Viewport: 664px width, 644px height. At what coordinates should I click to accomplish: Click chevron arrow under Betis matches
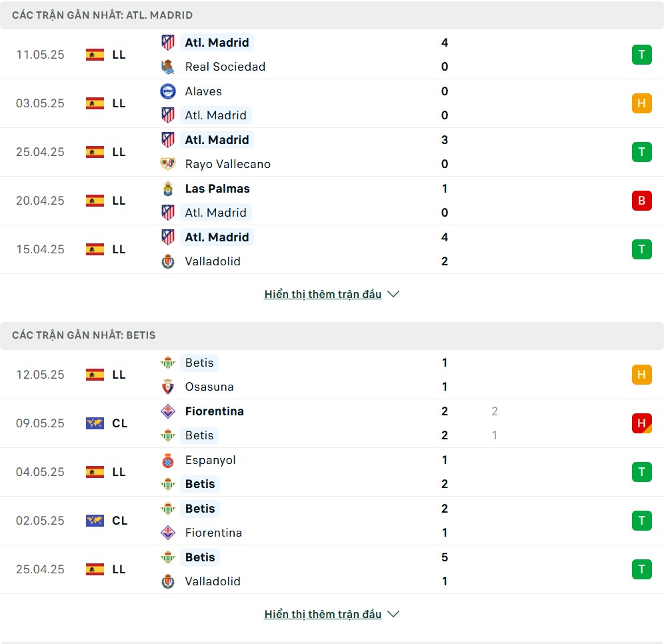[393, 615]
